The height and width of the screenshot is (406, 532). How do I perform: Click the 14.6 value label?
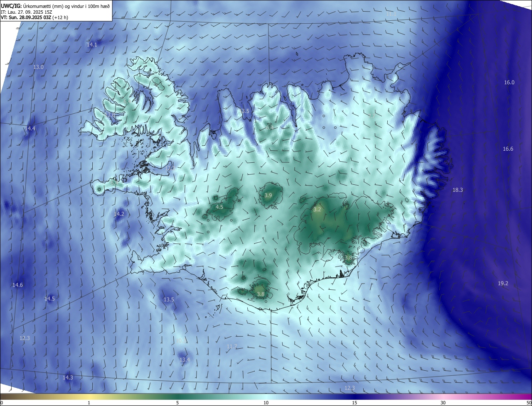click(17, 285)
